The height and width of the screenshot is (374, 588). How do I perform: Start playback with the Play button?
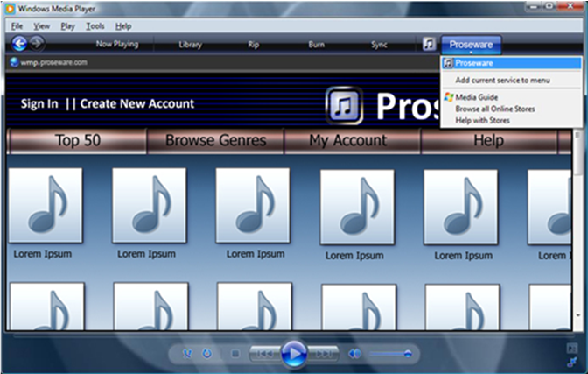[x=294, y=354]
